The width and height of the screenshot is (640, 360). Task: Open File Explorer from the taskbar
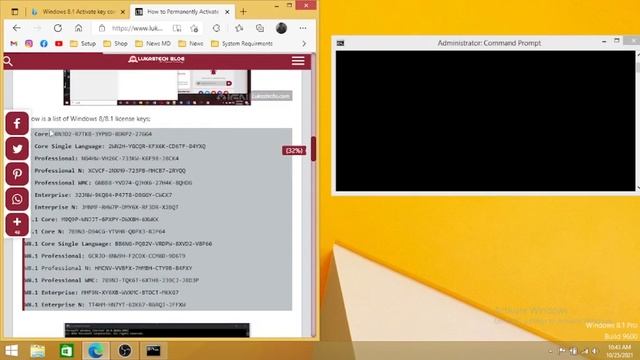pyautogui.click(x=38, y=351)
